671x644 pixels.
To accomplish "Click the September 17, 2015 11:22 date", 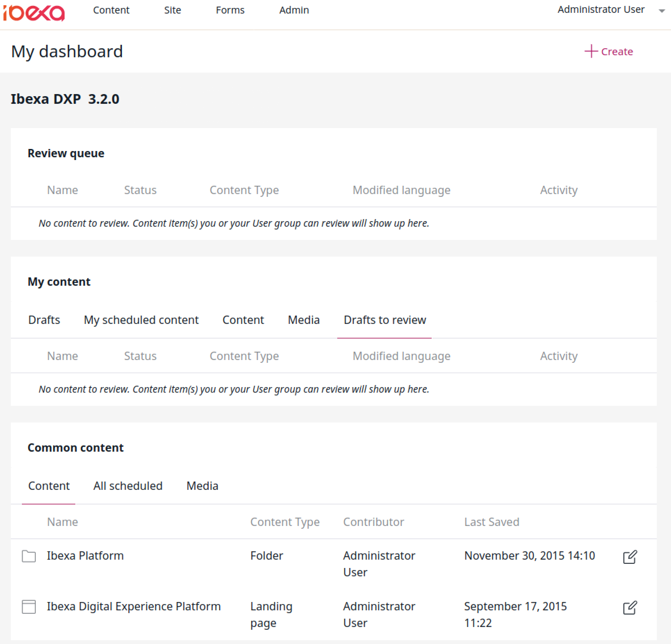I will pos(515,615).
